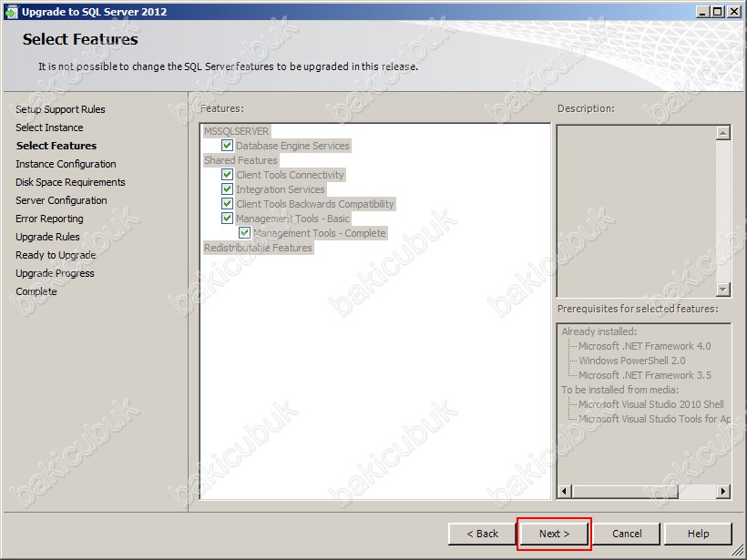747x560 pixels.
Task: Select Microsoft .NET Framework 3.5 prerequisite
Action: pos(645,375)
